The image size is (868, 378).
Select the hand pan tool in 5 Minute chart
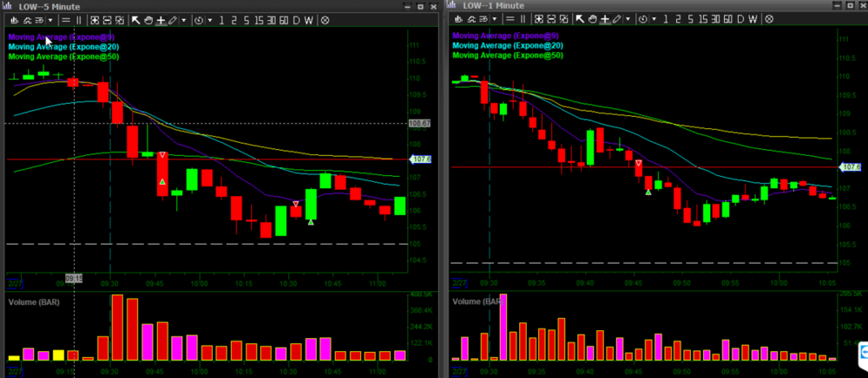(148, 19)
